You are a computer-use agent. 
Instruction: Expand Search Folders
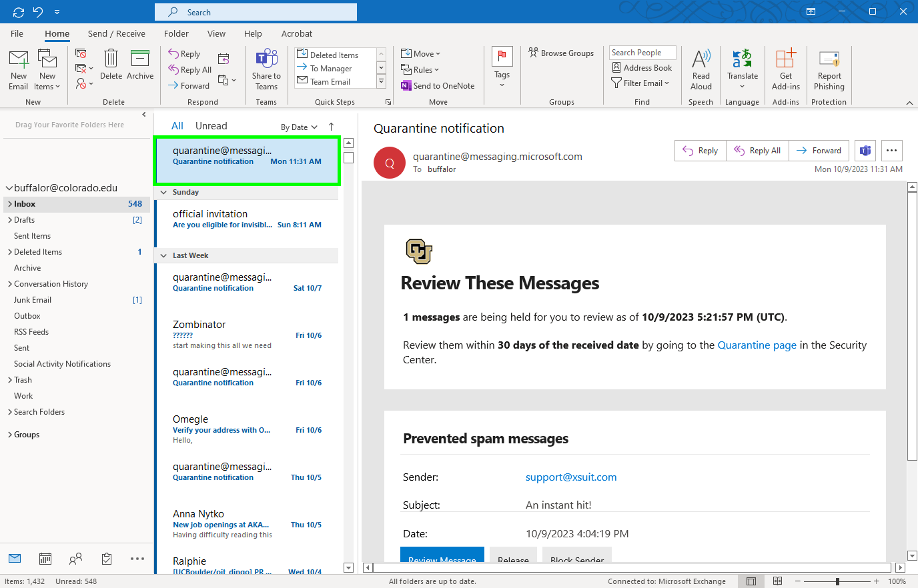coord(9,412)
